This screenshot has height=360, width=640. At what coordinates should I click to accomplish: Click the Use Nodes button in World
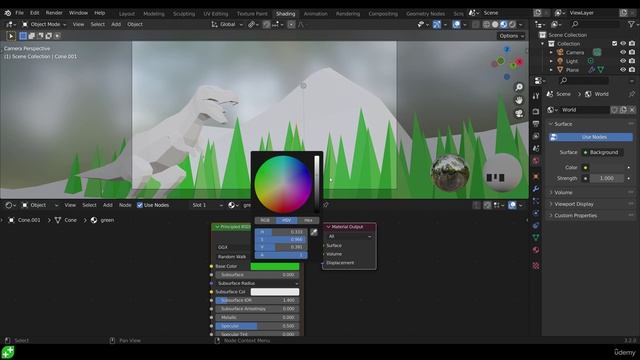(x=591, y=137)
